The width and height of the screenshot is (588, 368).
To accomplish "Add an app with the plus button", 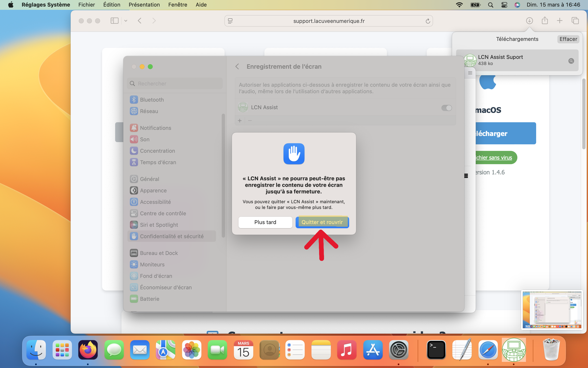I will (x=239, y=121).
